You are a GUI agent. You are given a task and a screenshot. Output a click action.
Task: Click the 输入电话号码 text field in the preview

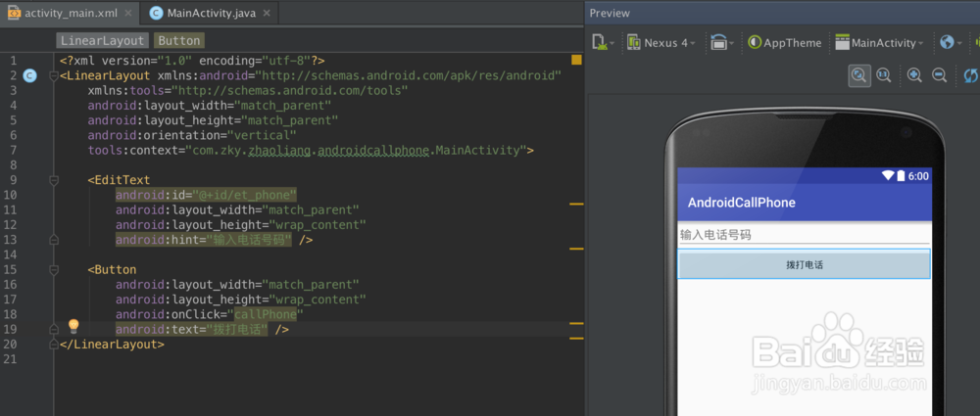tap(805, 235)
